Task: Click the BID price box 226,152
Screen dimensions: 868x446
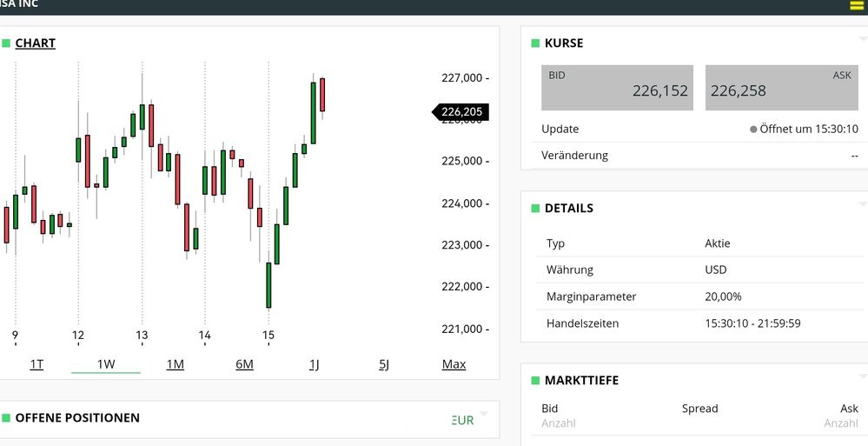Action: (x=617, y=88)
